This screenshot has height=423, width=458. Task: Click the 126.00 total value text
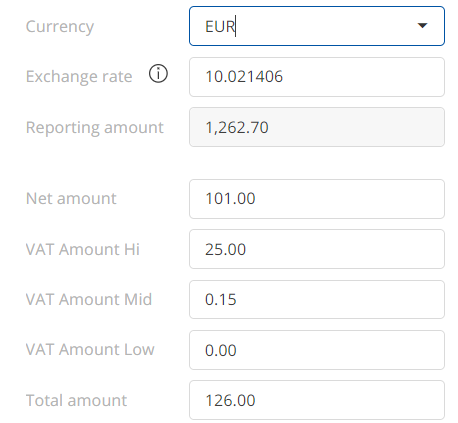click(x=230, y=400)
